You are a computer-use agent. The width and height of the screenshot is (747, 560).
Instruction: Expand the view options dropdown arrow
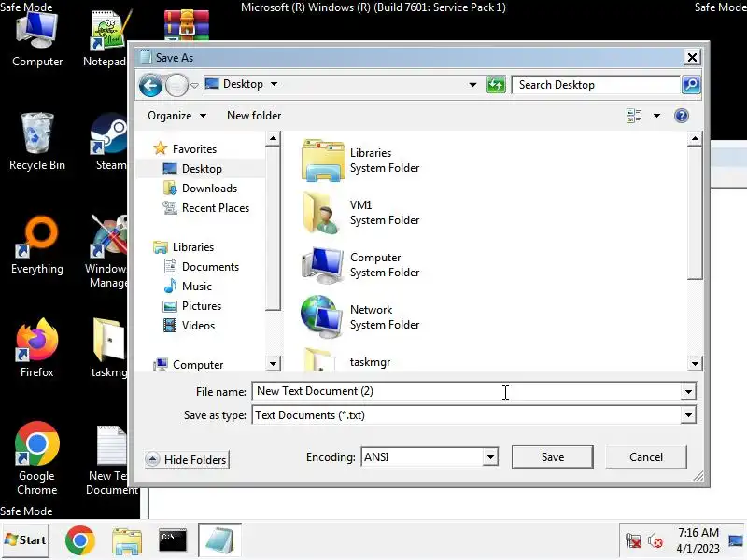(x=657, y=116)
